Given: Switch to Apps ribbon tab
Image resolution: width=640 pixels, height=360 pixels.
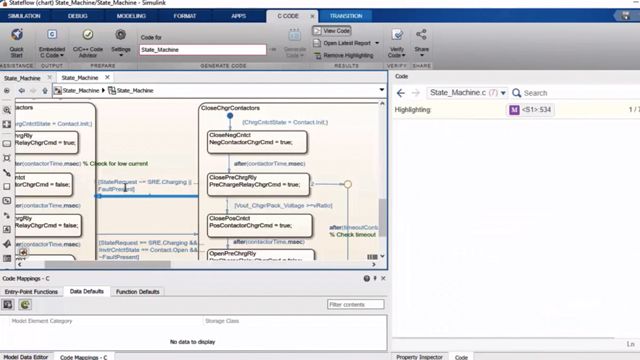Looking at the screenshot, I should 238,16.
